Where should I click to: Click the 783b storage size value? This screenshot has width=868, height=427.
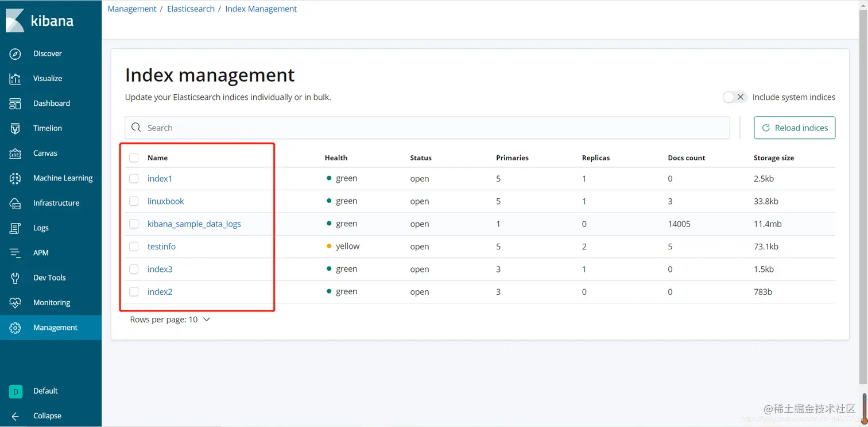(763, 292)
